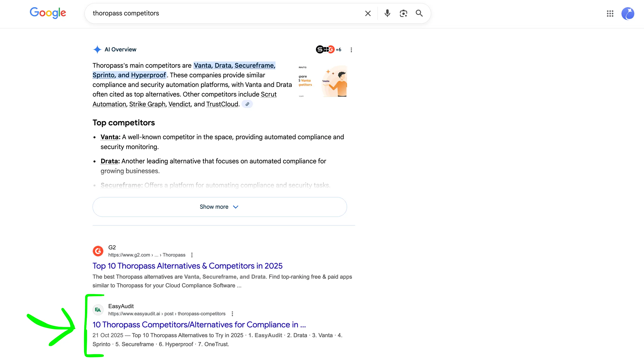Open the Google apps grid
644x362 pixels.
pyautogui.click(x=610, y=13)
